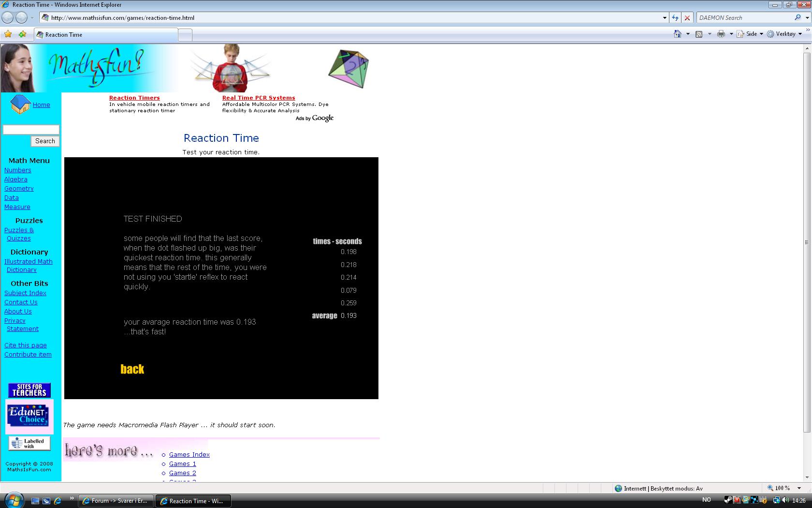Image resolution: width=812 pixels, height=508 pixels.
Task: Click the Steam tray icon
Action: click(728, 500)
